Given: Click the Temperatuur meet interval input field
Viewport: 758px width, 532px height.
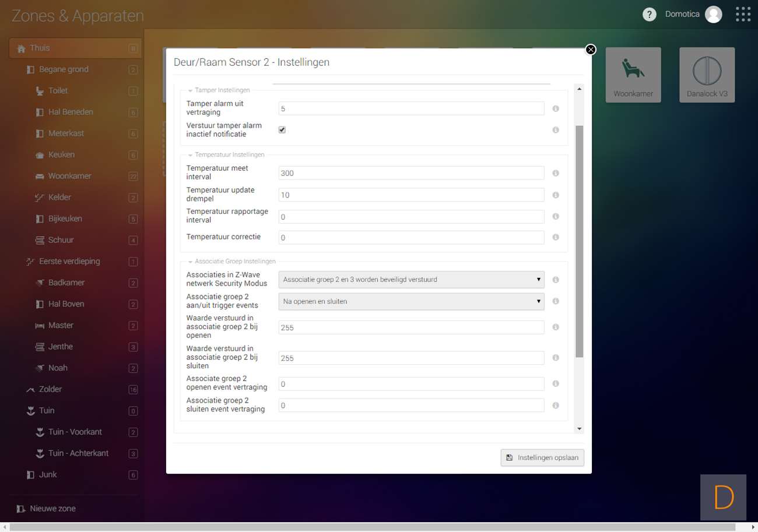Looking at the screenshot, I should (x=411, y=173).
